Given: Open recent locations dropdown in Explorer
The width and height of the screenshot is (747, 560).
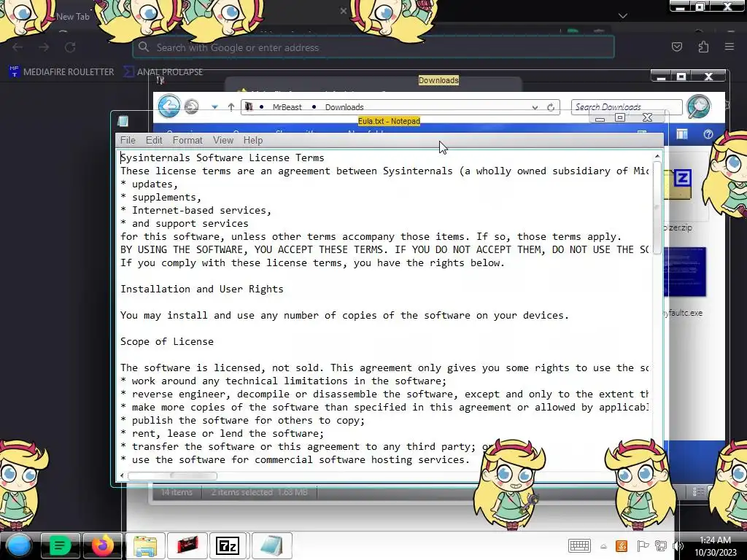Looking at the screenshot, I should click(x=215, y=107).
